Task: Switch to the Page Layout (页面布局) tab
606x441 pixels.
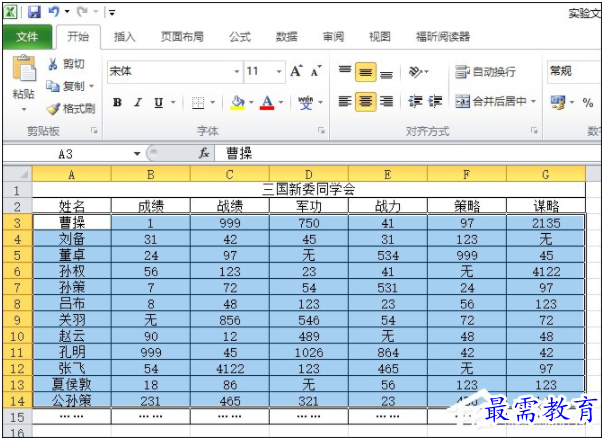Action: (x=182, y=37)
